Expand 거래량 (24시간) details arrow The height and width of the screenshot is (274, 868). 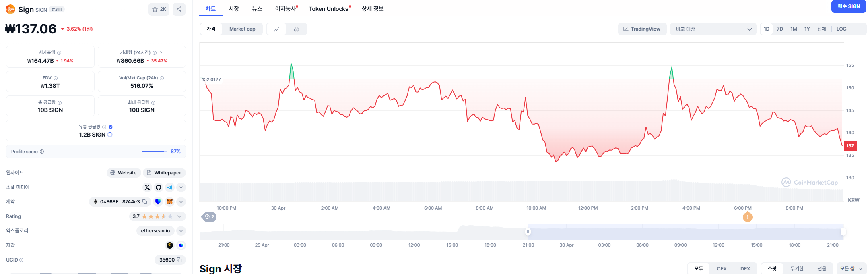(x=161, y=53)
